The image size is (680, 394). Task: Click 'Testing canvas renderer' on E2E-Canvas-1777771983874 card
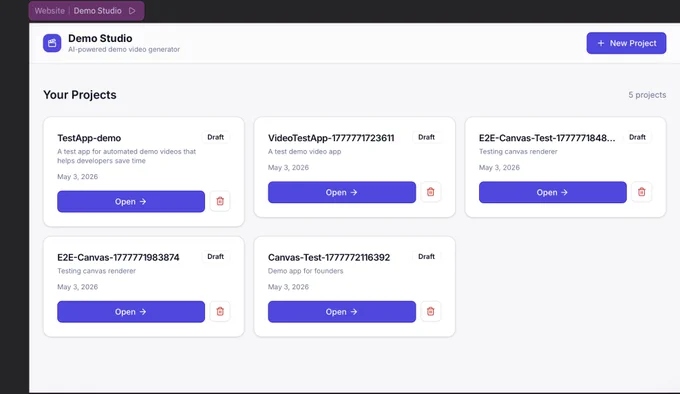click(96, 271)
